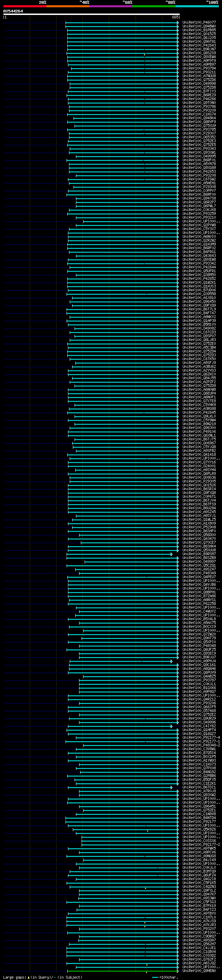
Task: Select the UniRef100_P93786 label
Action: [199, 106]
